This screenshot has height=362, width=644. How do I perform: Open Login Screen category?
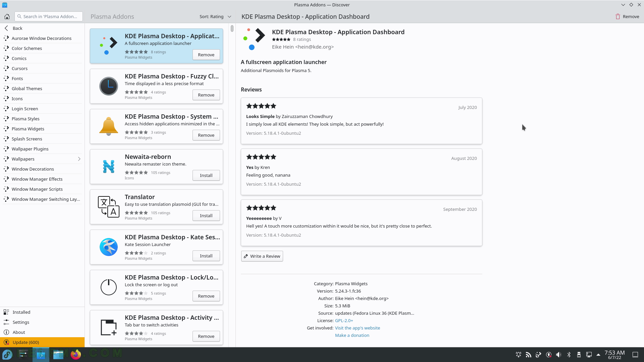(42, 109)
